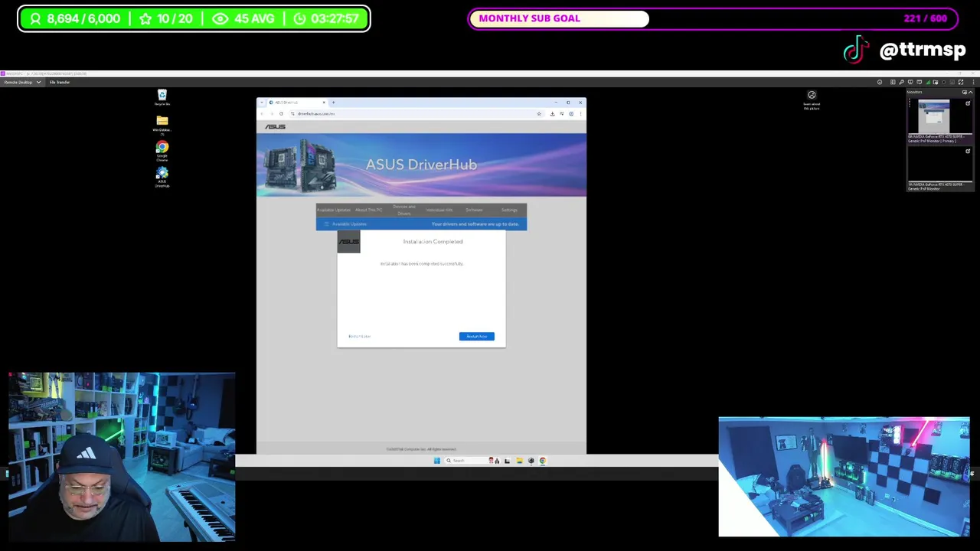Open the Recycle Bin desktop icon
This screenshot has height=551, width=980.
162,97
